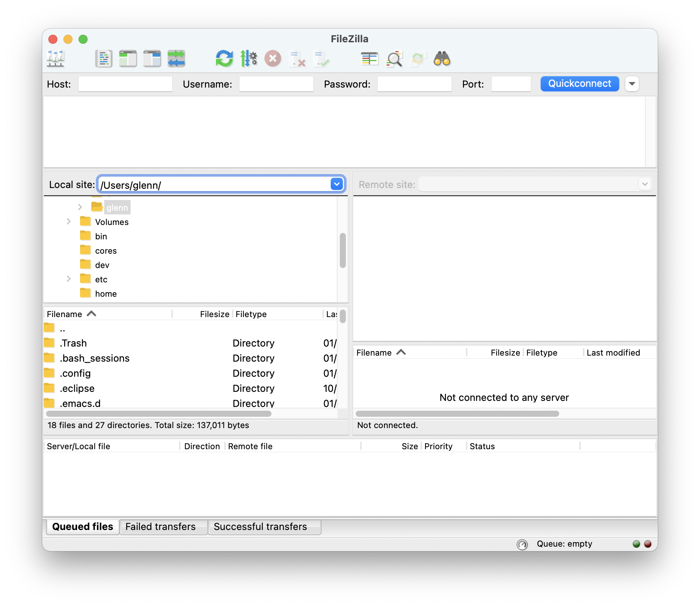700x607 pixels.
Task: Sort local list by Filename header
Action: coord(108,314)
